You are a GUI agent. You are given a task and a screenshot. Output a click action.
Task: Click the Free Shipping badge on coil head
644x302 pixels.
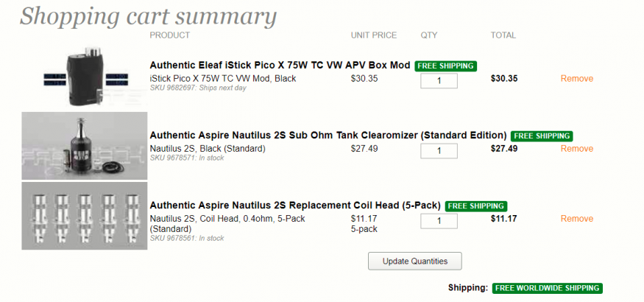click(476, 206)
